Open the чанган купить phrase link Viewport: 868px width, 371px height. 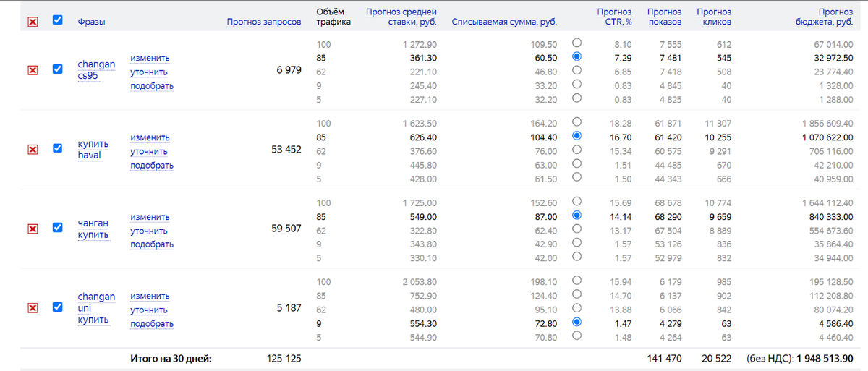93,229
